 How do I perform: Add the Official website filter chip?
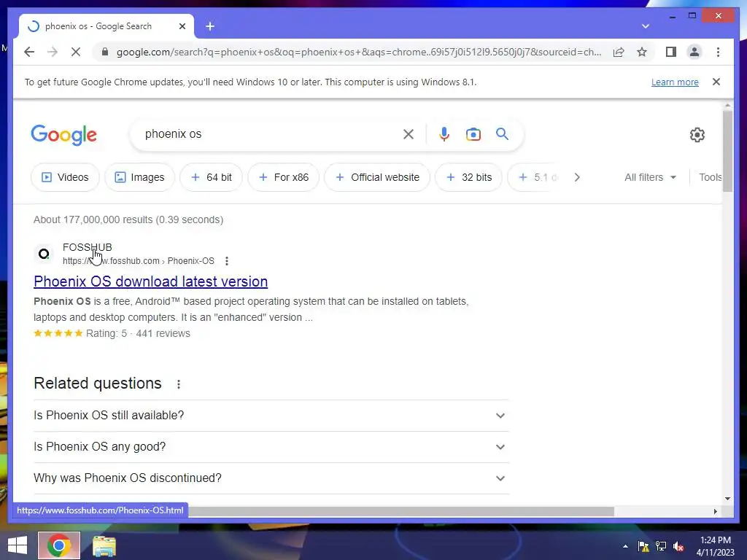pos(377,177)
